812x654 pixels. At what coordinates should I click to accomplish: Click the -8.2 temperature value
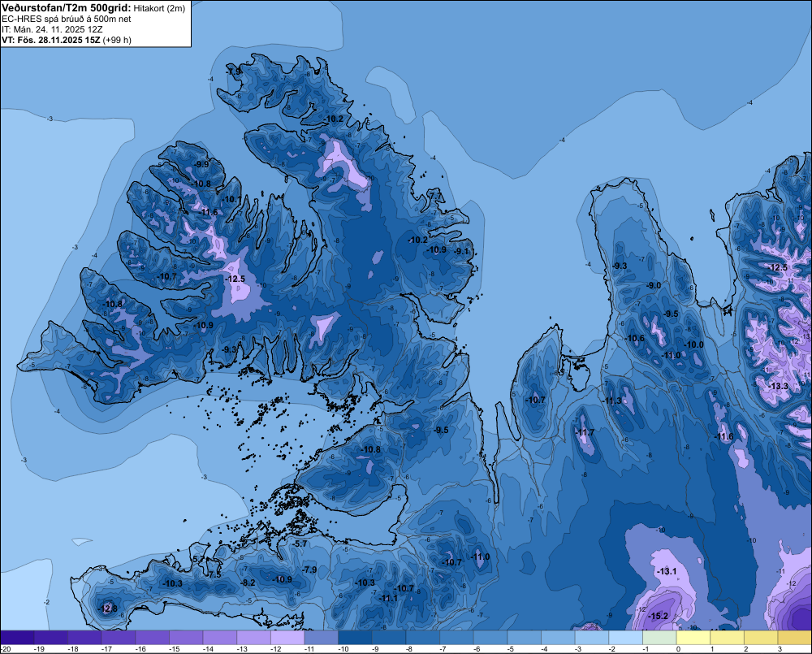tap(248, 583)
